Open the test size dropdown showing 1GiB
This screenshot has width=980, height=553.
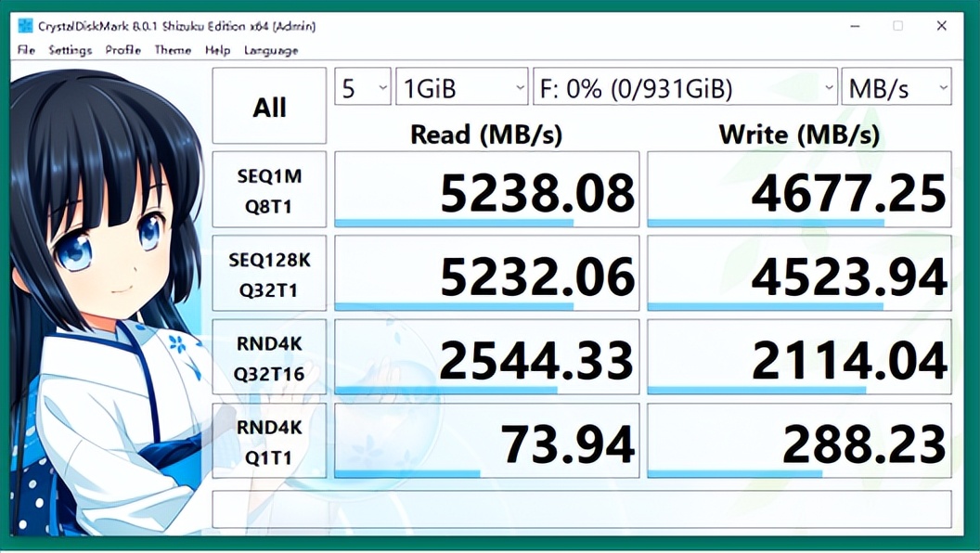[461, 86]
